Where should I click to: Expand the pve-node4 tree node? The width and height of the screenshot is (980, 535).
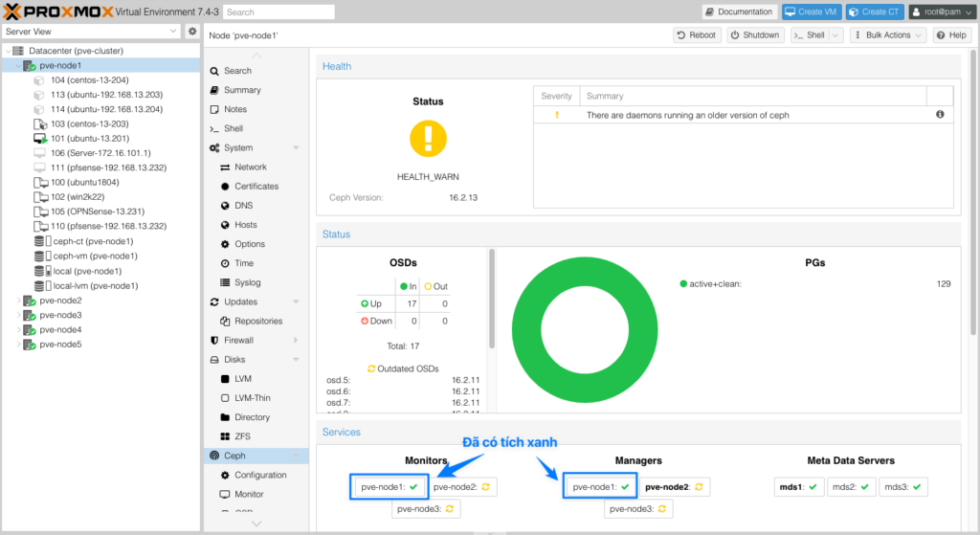[x=18, y=330]
